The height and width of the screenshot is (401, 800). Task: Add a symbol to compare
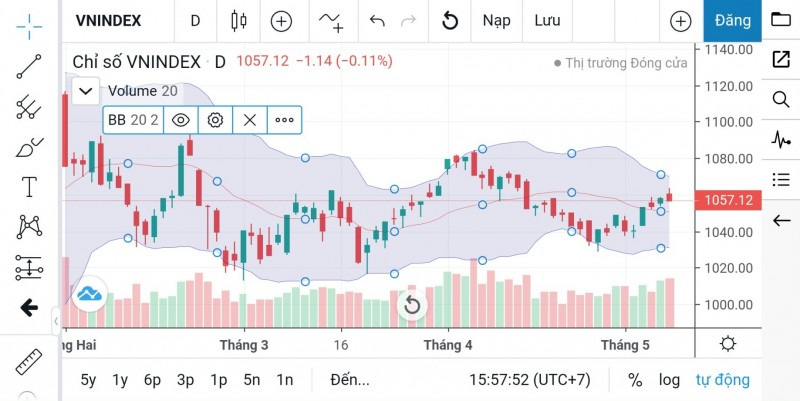tap(281, 20)
